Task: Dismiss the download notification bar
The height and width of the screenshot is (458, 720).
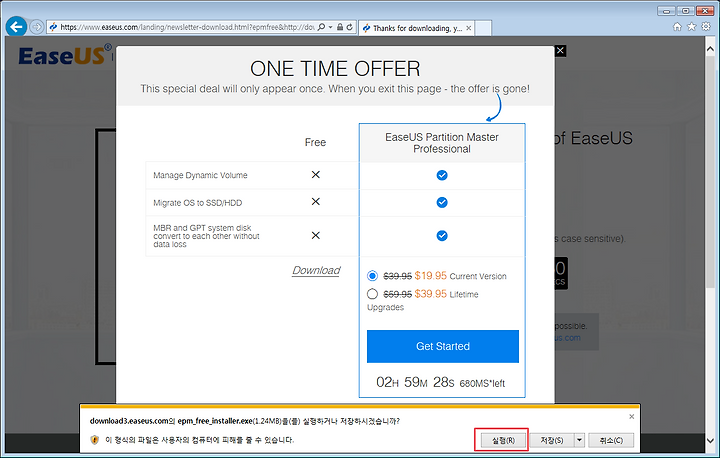Action: point(631,417)
